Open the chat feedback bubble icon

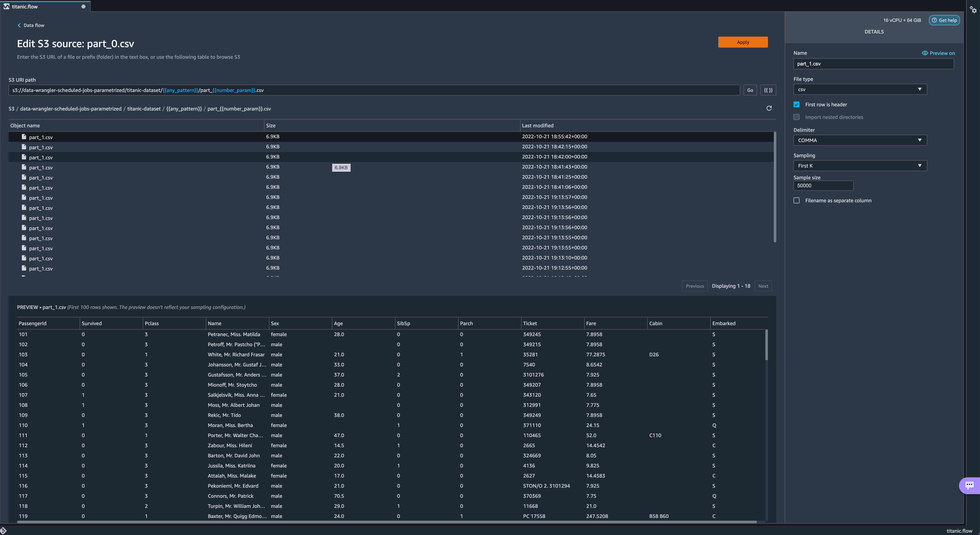point(969,485)
